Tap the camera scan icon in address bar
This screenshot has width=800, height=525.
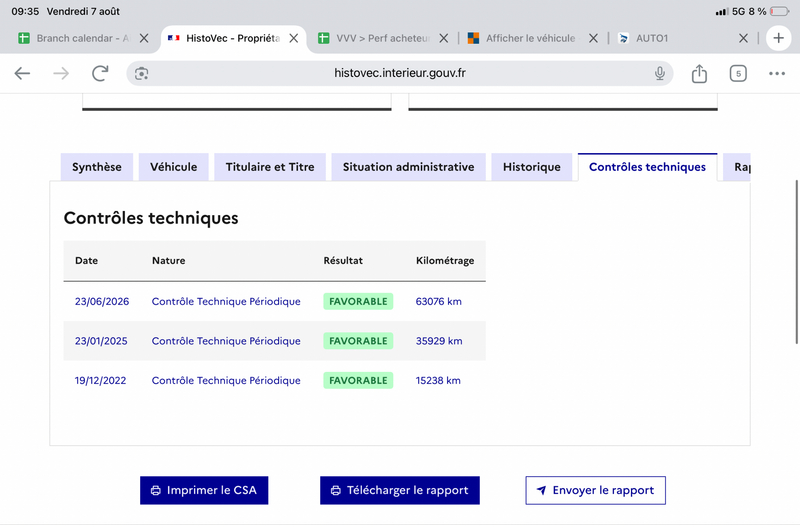tap(141, 73)
